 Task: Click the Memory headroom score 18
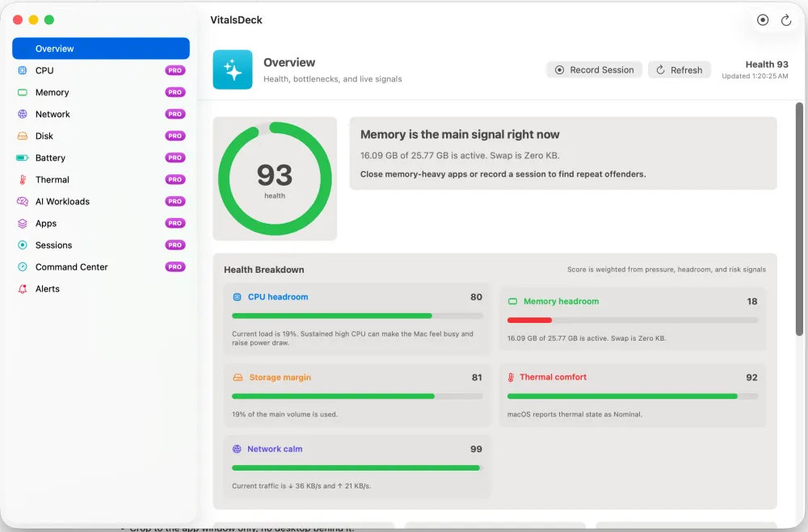pyautogui.click(x=752, y=301)
